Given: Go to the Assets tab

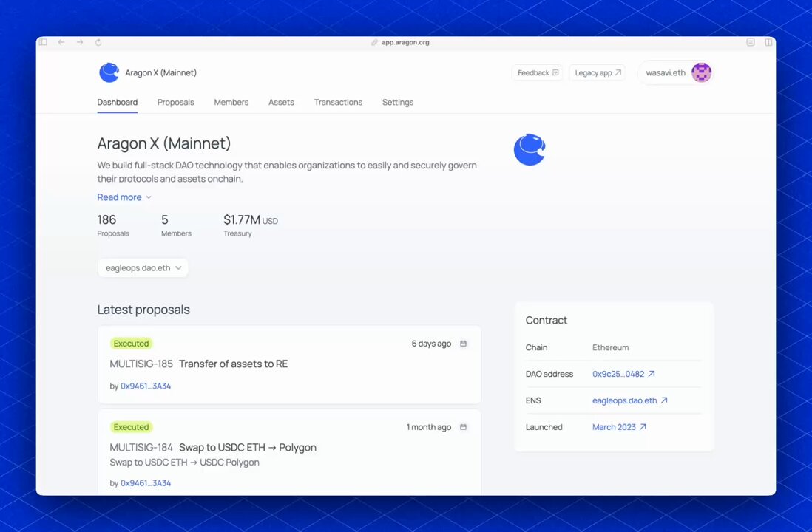Looking at the screenshot, I should click(x=281, y=103).
